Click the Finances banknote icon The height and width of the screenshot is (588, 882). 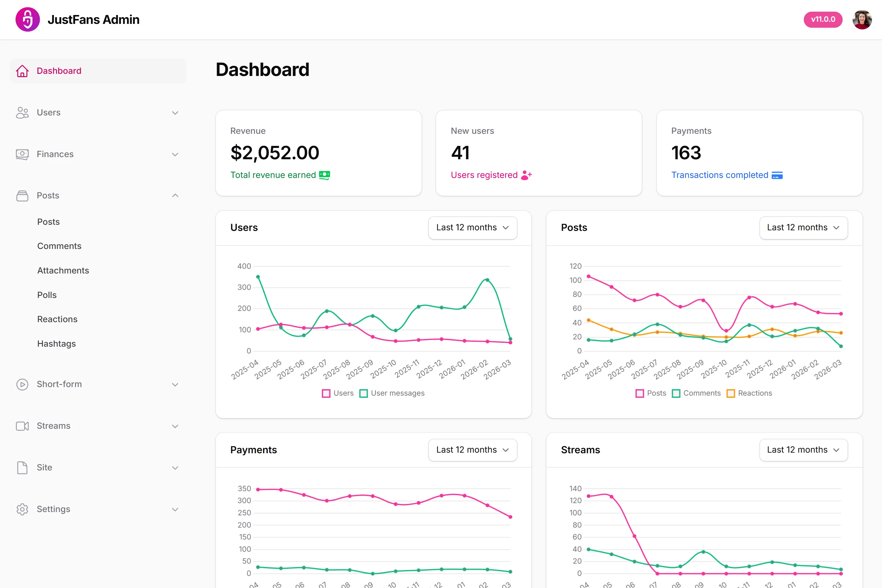click(22, 154)
